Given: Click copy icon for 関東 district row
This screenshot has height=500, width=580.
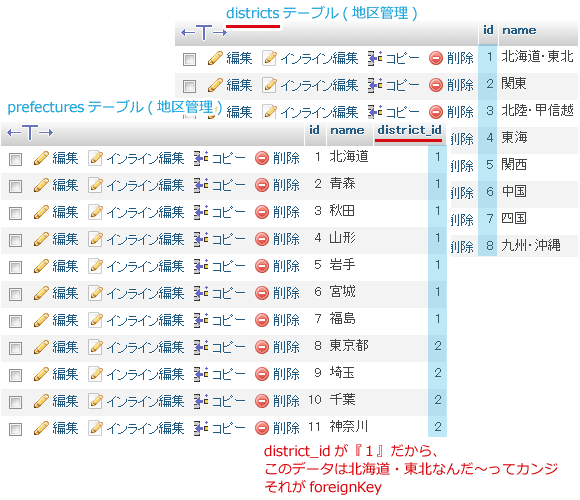Looking at the screenshot, I should pos(375,85).
